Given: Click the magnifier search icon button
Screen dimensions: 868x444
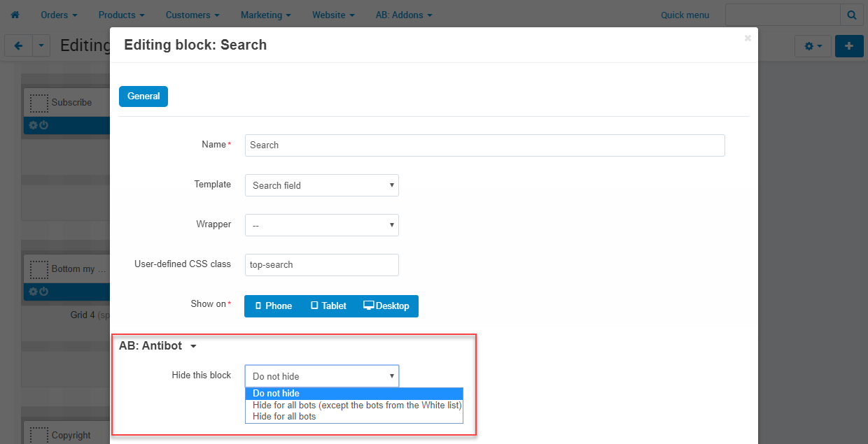Looking at the screenshot, I should [851, 15].
